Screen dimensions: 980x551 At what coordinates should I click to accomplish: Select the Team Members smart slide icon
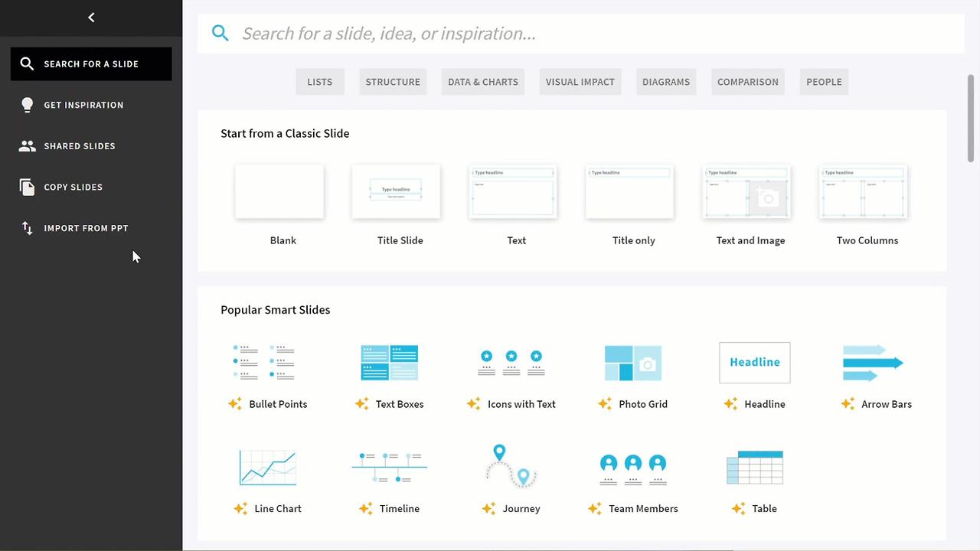pos(633,469)
